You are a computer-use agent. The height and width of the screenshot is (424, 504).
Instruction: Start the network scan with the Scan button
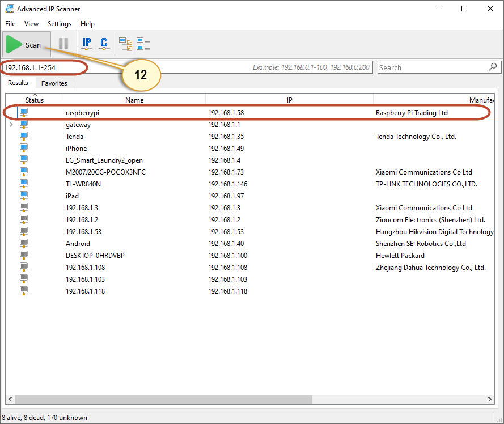tap(25, 45)
